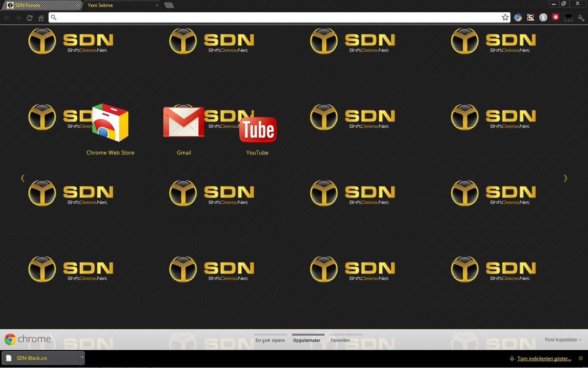Viewport: 588px width, 368px height.
Task: Click the search magnifier in address bar
Action: tap(53, 17)
